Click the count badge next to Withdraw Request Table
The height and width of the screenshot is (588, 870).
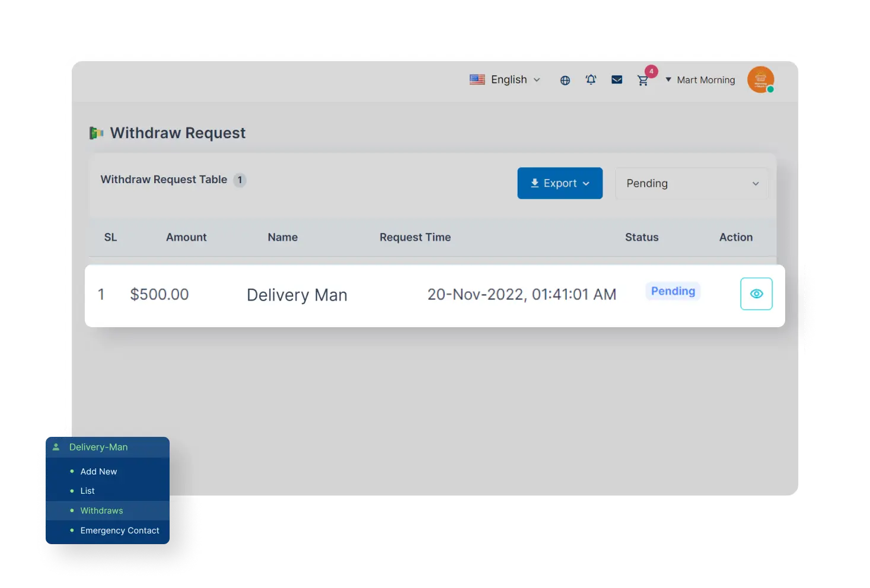(x=240, y=180)
